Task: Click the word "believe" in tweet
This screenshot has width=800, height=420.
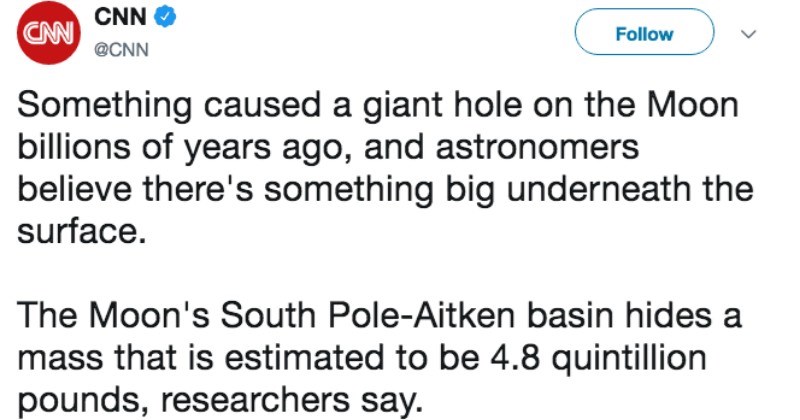Action: [x=76, y=189]
